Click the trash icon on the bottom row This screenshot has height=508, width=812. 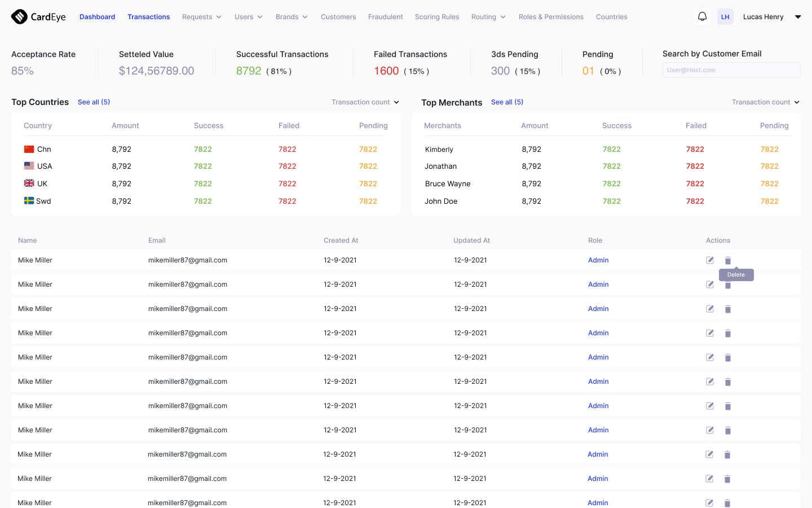[x=727, y=502]
